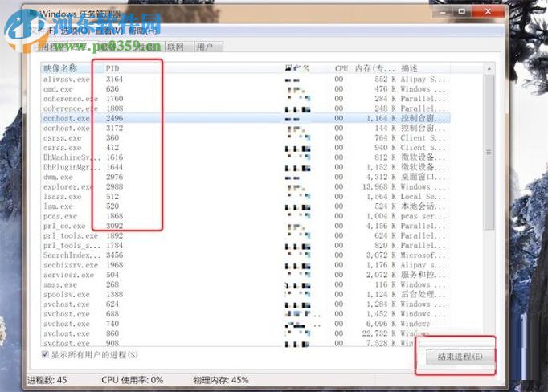
Task: Select the DhMachineSv... process row
Action: click(x=245, y=157)
